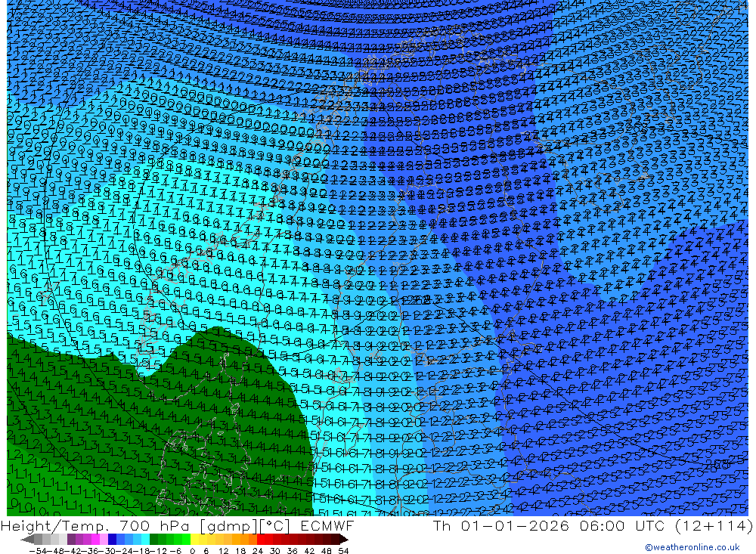Click the '-24' legend value
The width and height of the screenshot is (756, 554).
125,551
